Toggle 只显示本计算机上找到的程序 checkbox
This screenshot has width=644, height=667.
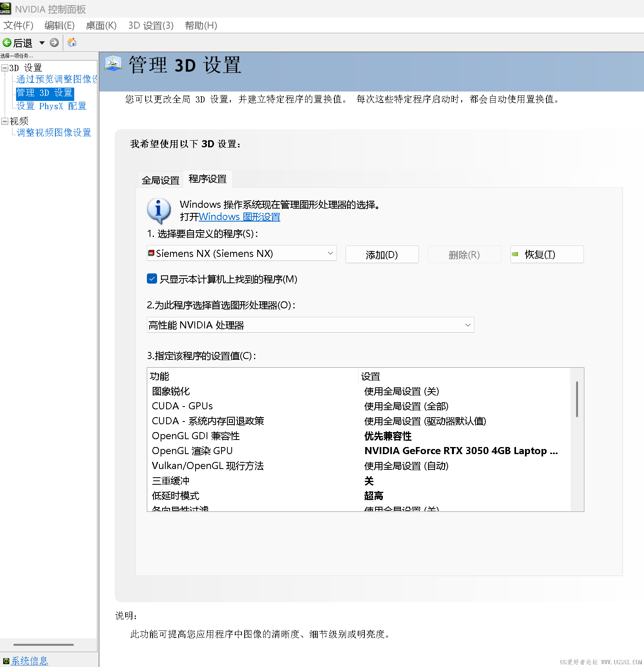[152, 279]
